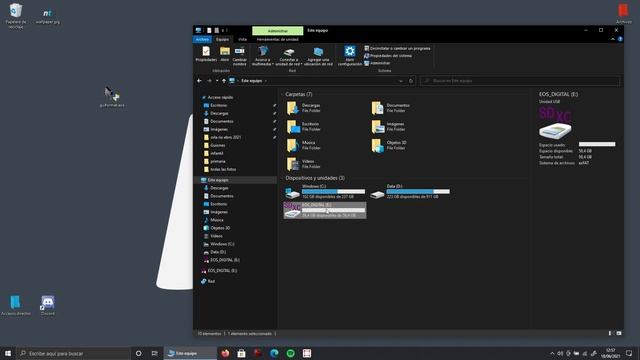Switch to the Equipo ribbon tab
The image size is (640, 360).
point(222,39)
